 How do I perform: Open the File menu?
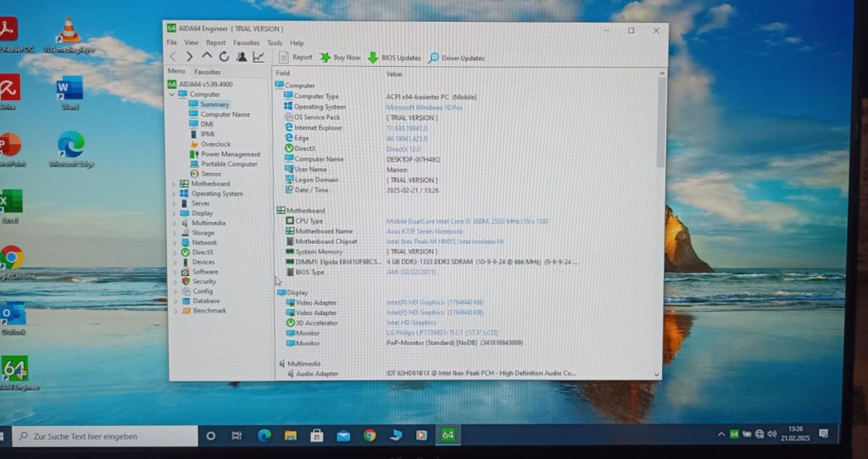pos(172,42)
